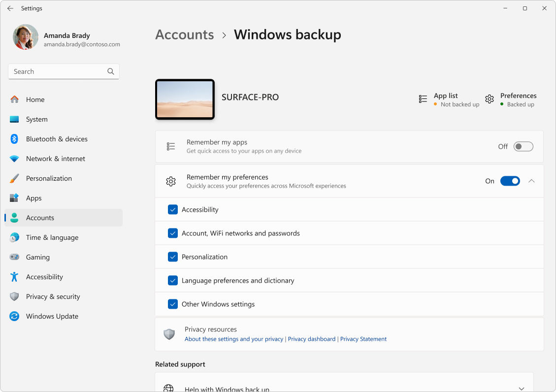This screenshot has width=556, height=392.
Task: Click the Bluetooth & devices icon
Action: click(x=14, y=139)
